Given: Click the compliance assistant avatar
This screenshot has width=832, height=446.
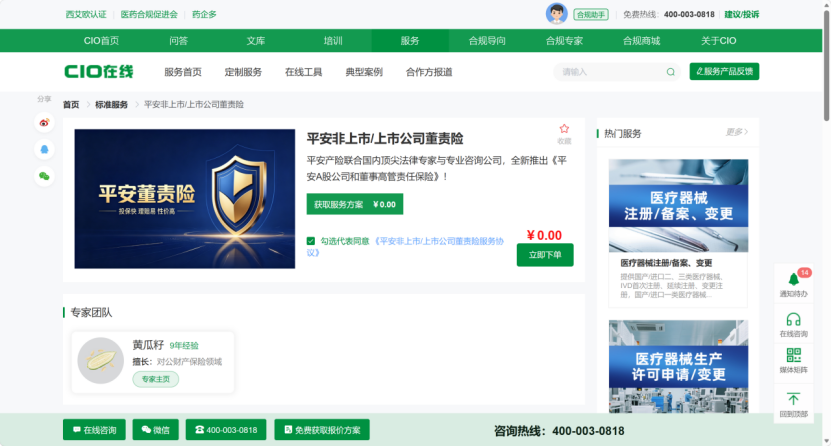Looking at the screenshot, I should pyautogui.click(x=557, y=14).
